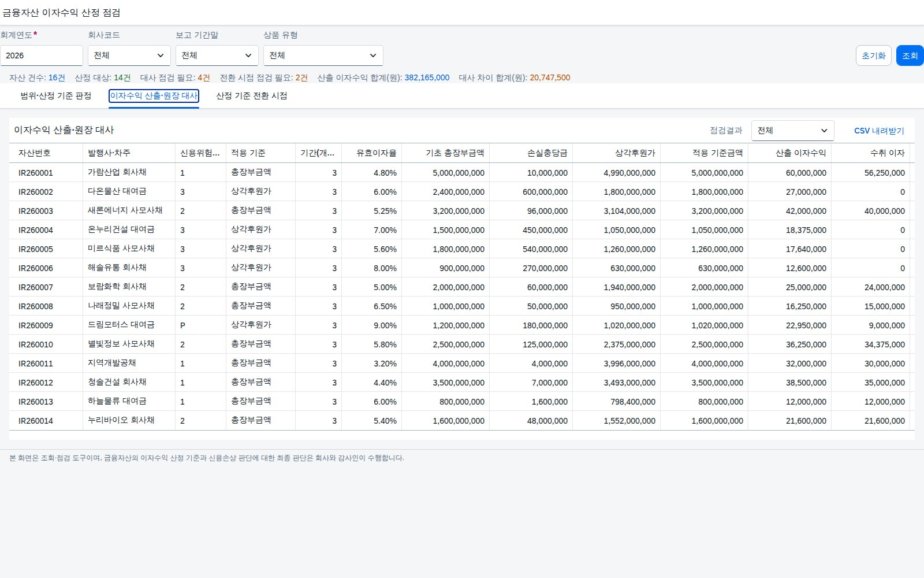Click 신용위험 column header
The image size is (924, 578).
point(201,153)
